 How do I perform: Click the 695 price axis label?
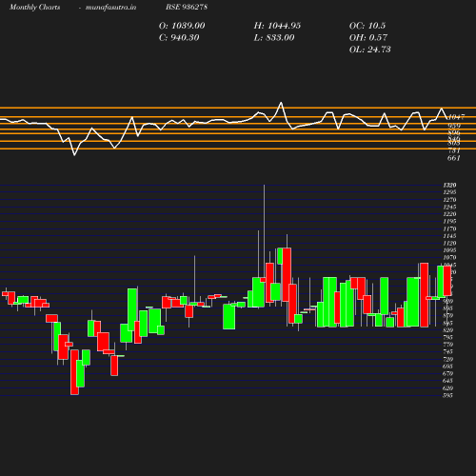pos(447,367)
